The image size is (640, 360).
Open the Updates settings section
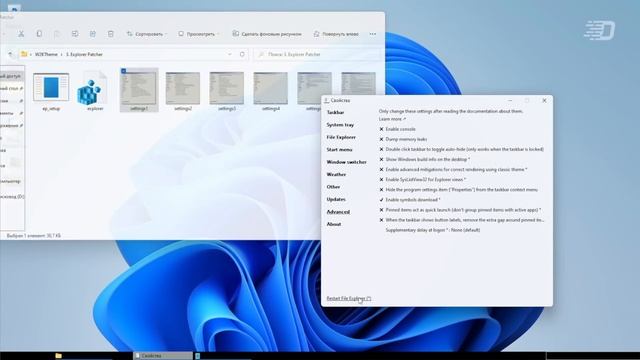coord(336,199)
